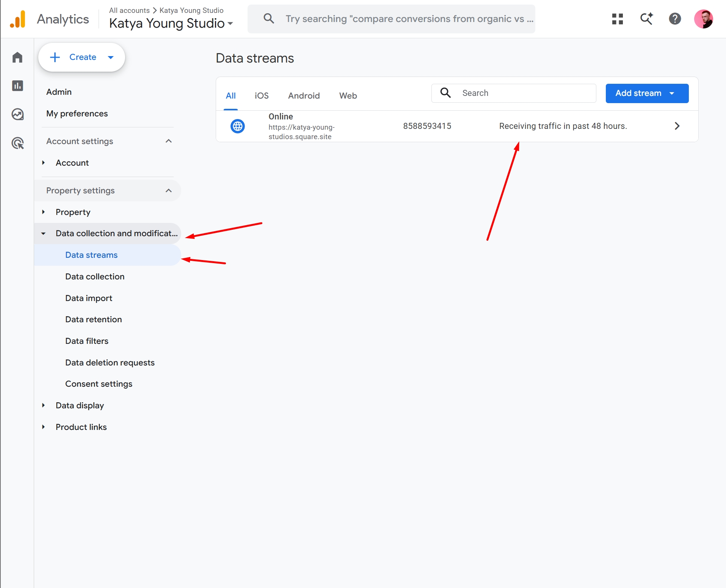Click the globe icon of Online stream
The width and height of the screenshot is (726, 588).
click(238, 126)
